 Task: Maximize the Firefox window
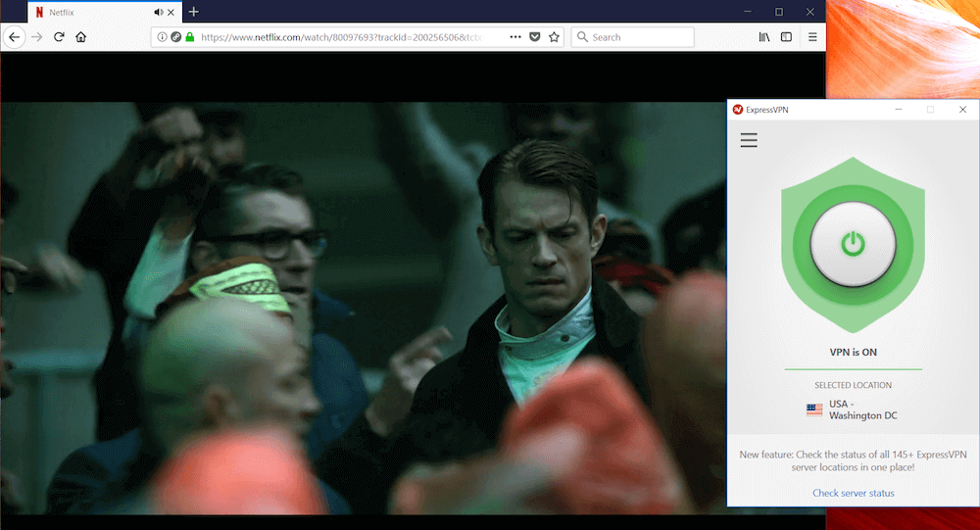[x=779, y=12]
